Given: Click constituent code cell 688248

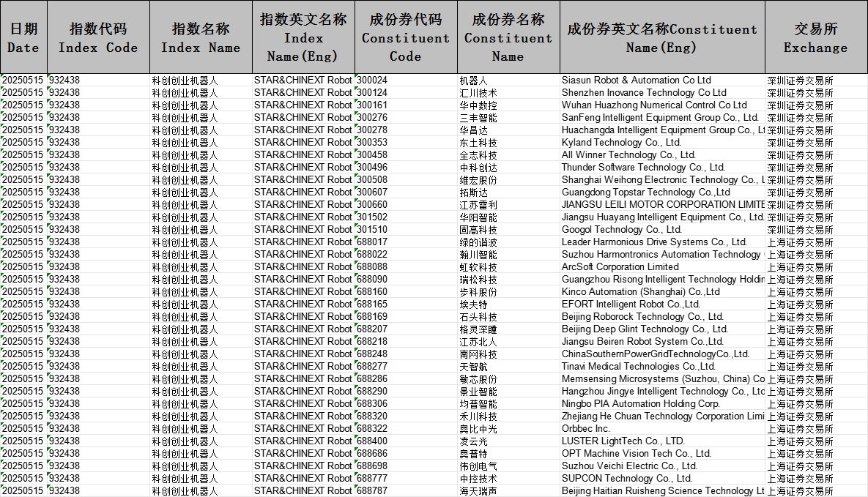Looking at the screenshot, I should coord(406,354).
